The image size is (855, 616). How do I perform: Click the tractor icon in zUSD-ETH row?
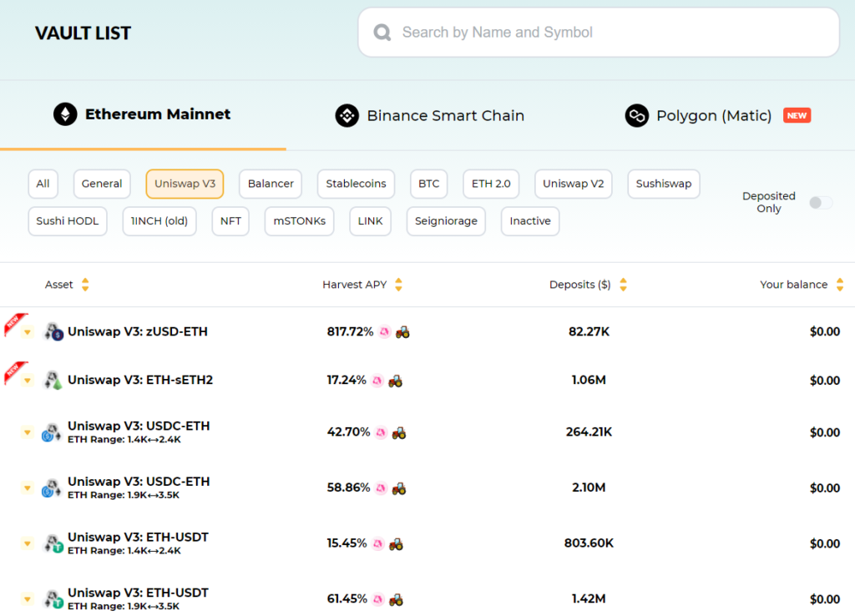(x=402, y=332)
